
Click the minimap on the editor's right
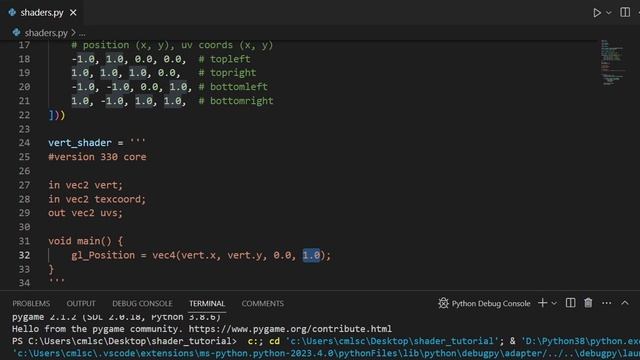point(613,62)
